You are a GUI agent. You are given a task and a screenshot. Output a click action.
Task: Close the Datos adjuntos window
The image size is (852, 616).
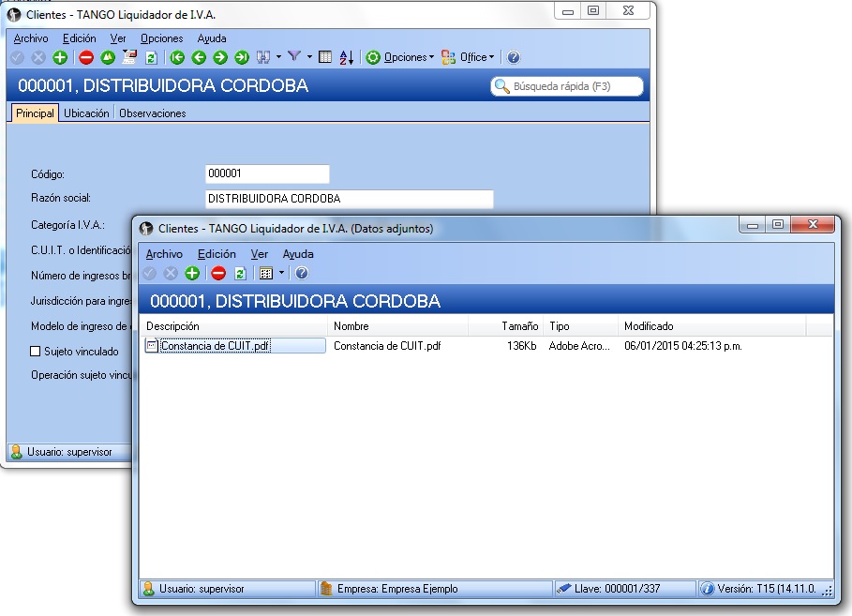tap(813, 224)
